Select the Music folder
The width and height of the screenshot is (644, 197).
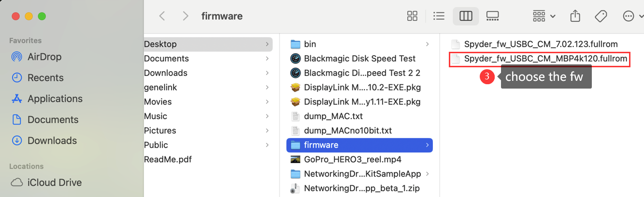(x=208, y=116)
